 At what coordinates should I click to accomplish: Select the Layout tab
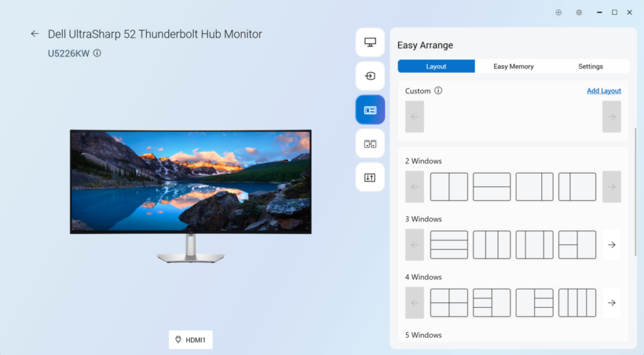click(x=436, y=66)
